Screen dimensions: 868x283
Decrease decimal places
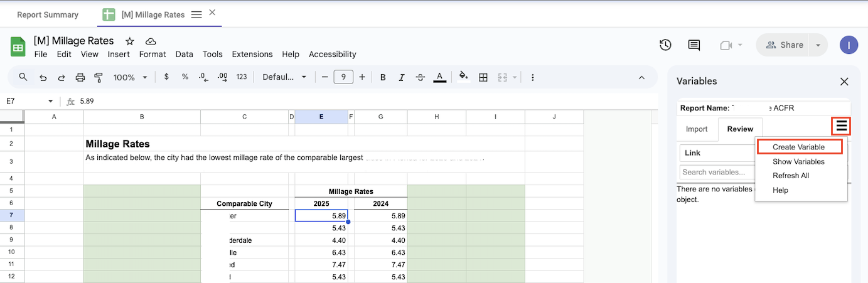(x=203, y=77)
